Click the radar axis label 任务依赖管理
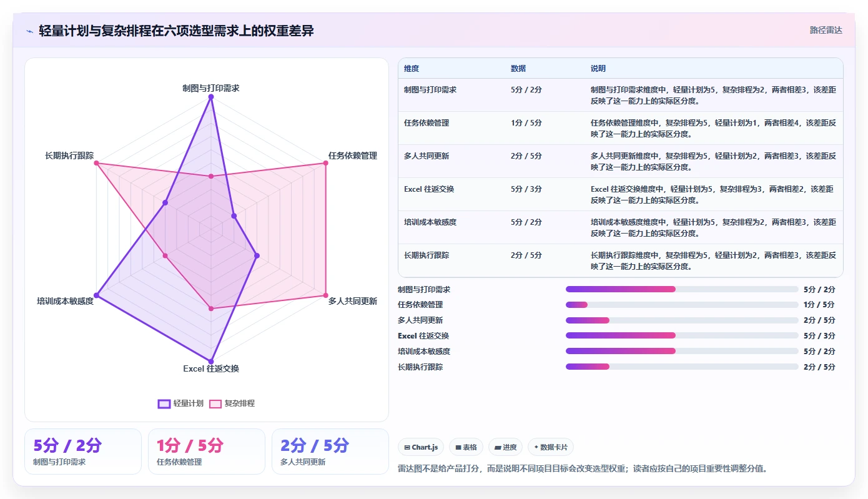 tap(353, 156)
